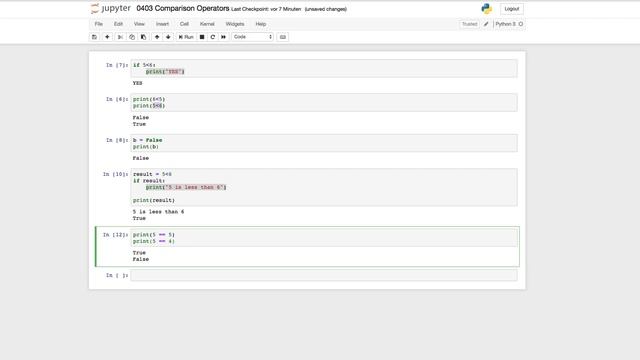Open the View menu
Screen dimensions: 640x360
tap(139, 24)
